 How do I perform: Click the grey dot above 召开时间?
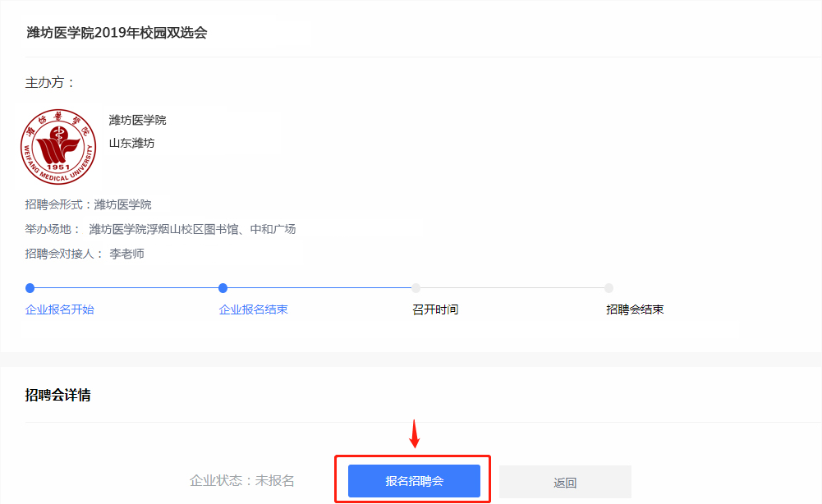tap(416, 288)
